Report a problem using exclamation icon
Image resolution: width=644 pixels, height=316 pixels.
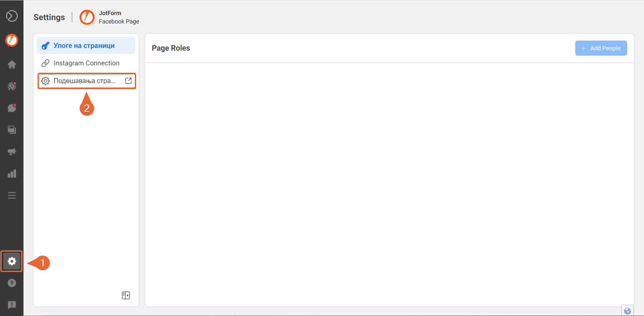(12, 305)
